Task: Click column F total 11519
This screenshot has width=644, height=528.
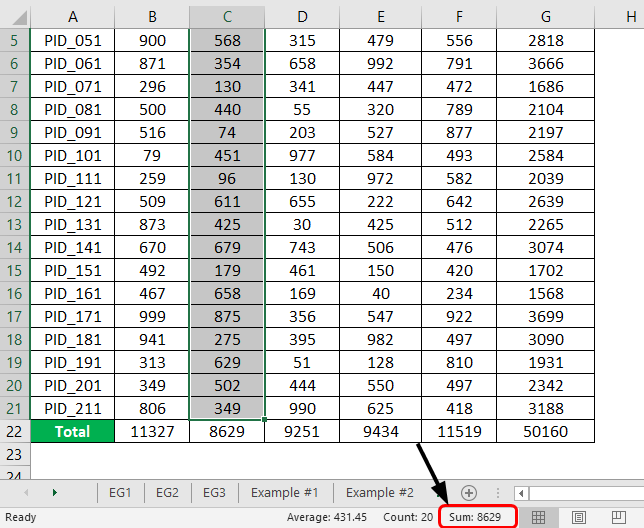Action: (459, 432)
